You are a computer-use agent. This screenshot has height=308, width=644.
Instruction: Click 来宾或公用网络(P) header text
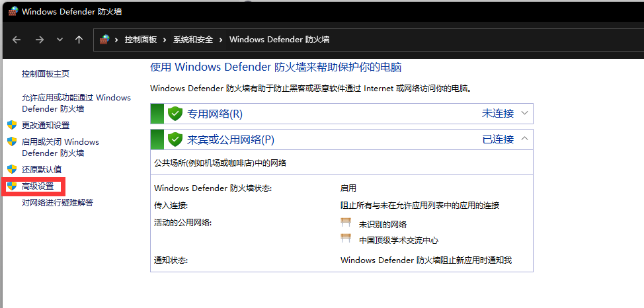[x=231, y=139]
